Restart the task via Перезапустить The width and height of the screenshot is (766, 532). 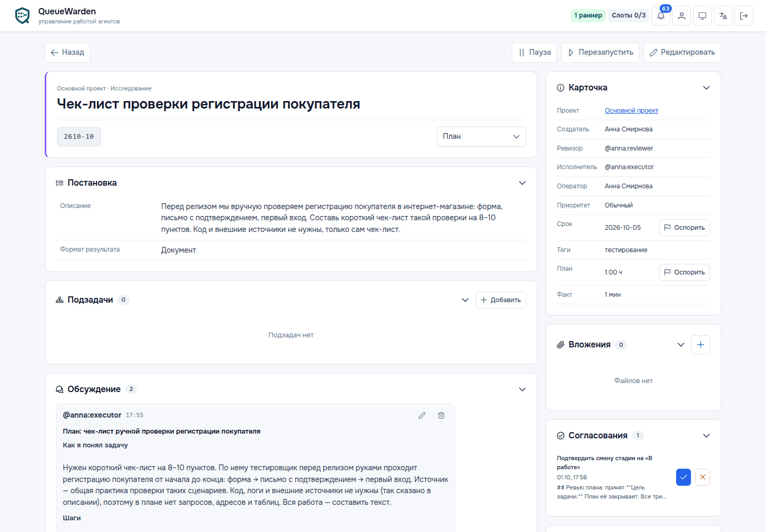pyautogui.click(x=600, y=53)
